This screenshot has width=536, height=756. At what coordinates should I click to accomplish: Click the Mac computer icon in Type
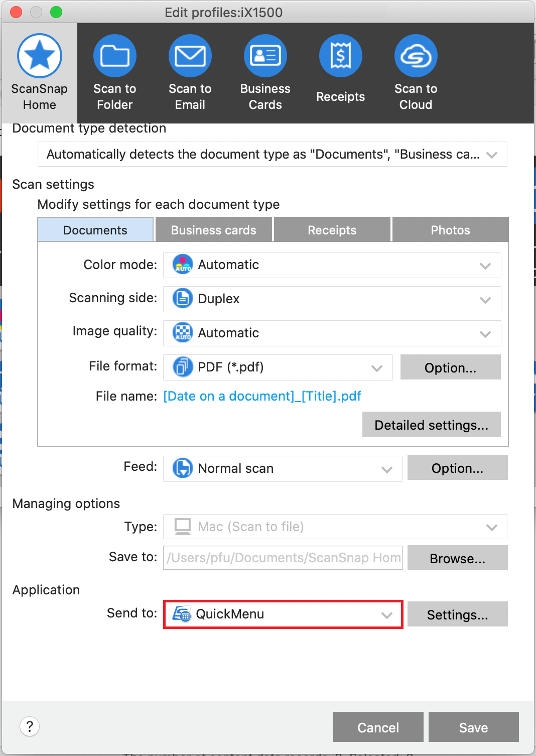[x=183, y=527]
